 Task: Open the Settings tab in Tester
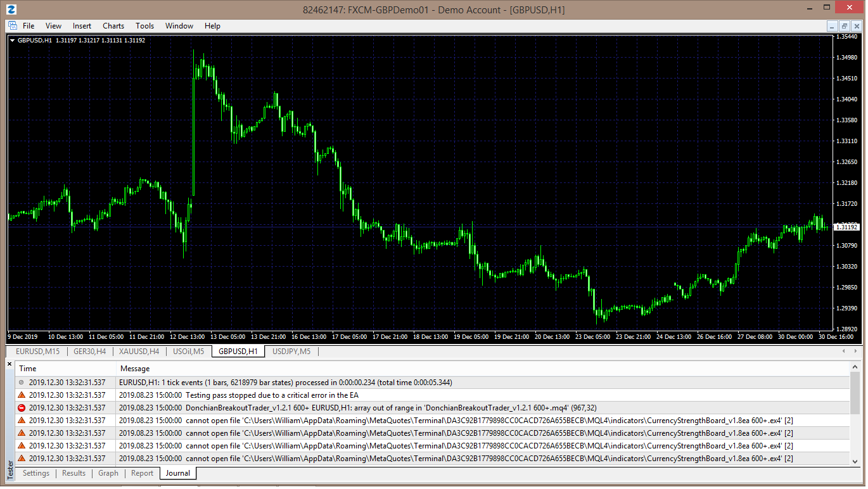click(x=36, y=473)
